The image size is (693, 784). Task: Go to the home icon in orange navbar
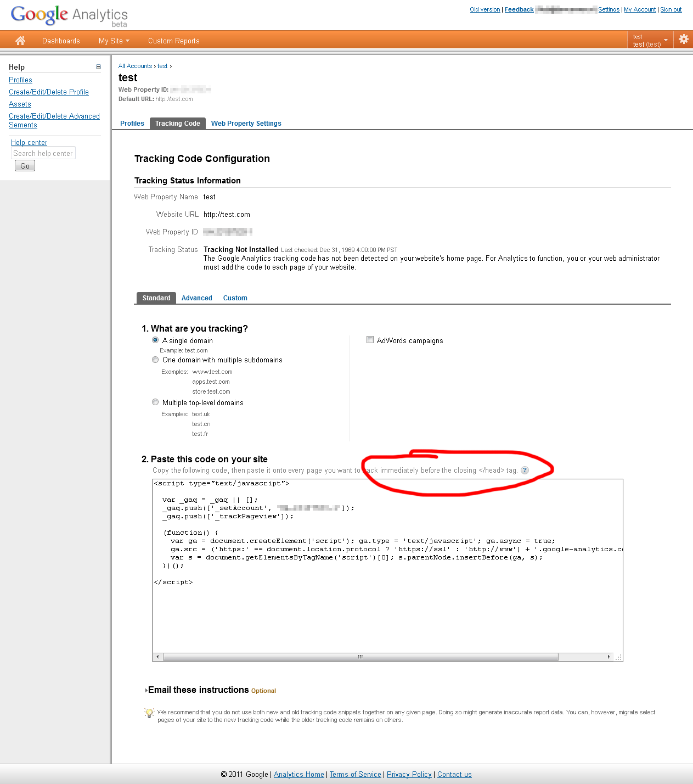click(x=20, y=40)
